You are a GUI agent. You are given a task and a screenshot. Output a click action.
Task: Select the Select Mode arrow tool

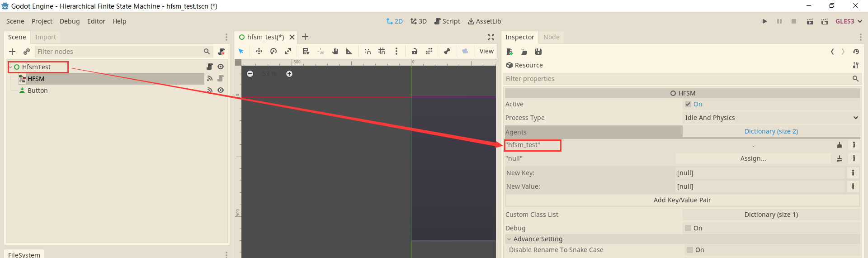[241, 51]
